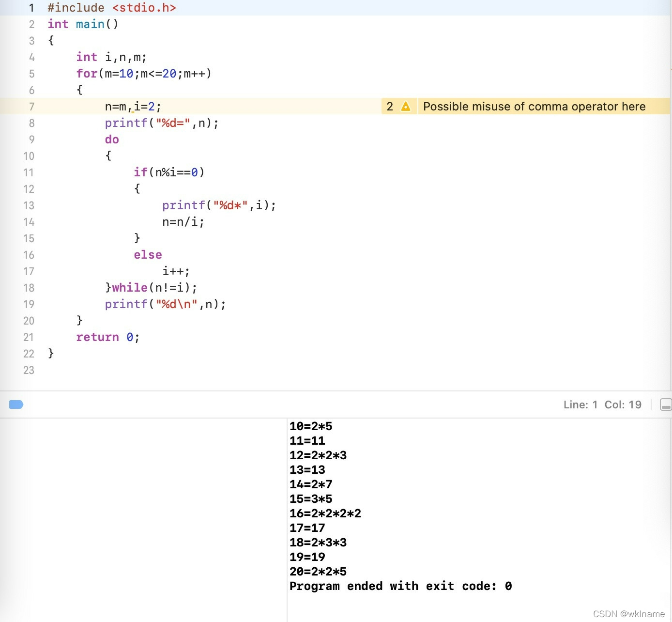Click the blue breakpoint toggle in debug bar
The image size is (672, 622).
point(16,404)
